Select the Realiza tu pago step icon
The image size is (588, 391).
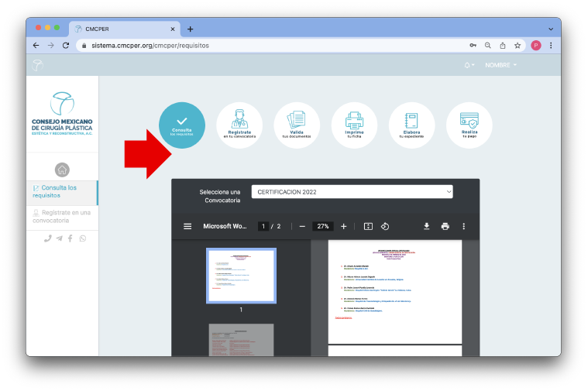pyautogui.click(x=469, y=125)
